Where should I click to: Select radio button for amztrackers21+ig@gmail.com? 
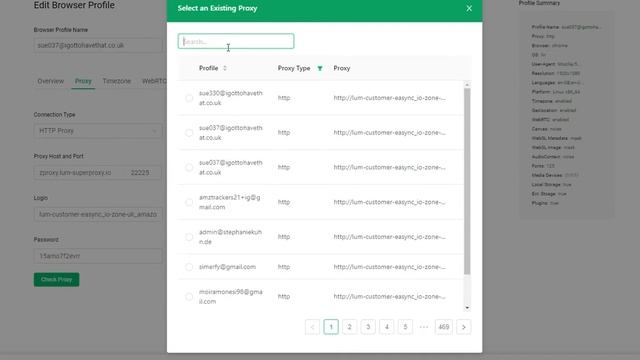(189, 202)
